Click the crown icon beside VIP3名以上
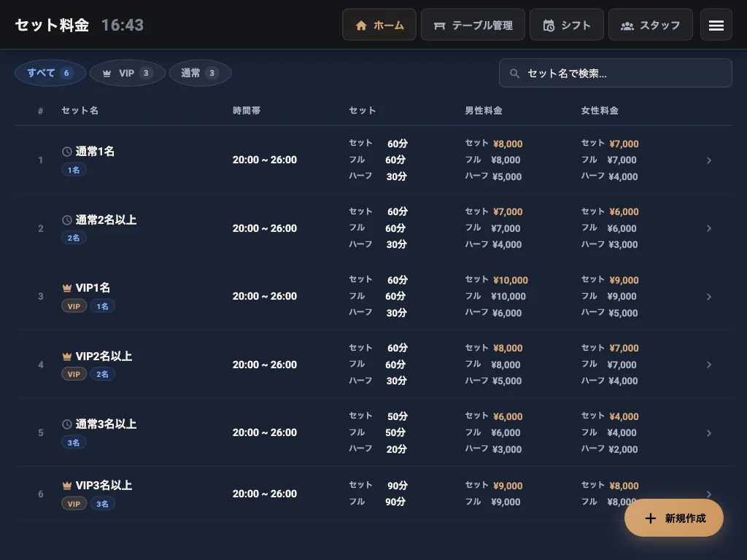Image resolution: width=747 pixels, height=560 pixels. [x=67, y=485]
